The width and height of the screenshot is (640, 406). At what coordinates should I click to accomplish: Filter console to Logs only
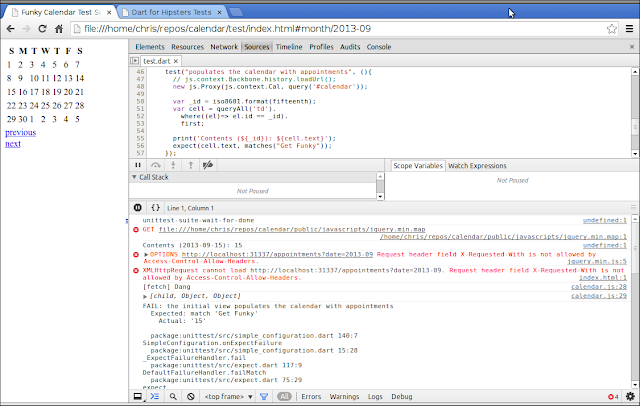[x=375, y=397]
